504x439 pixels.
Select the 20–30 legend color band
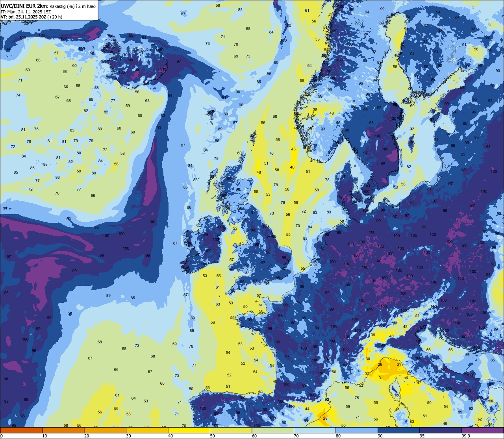pyautogui.click(x=105, y=430)
